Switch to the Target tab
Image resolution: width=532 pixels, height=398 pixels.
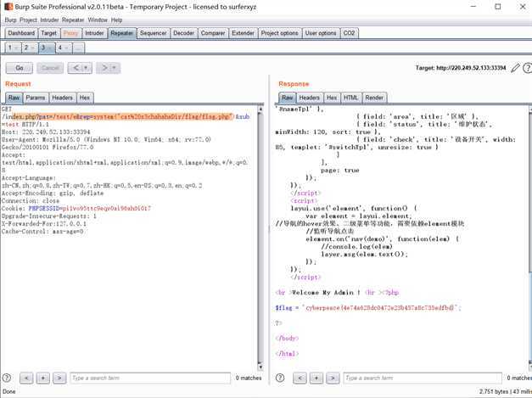[x=49, y=33]
